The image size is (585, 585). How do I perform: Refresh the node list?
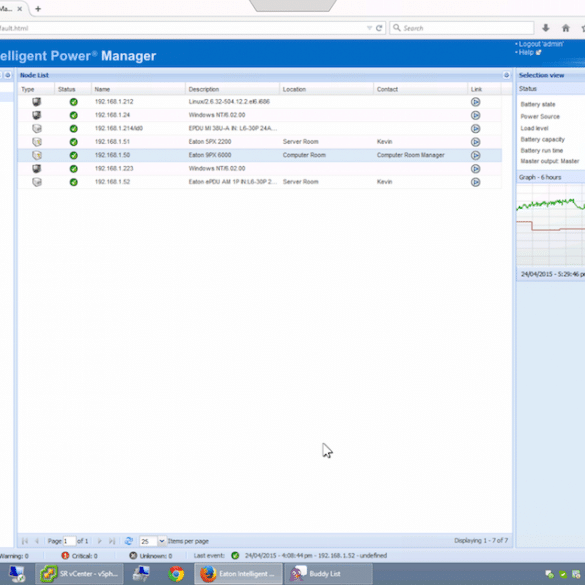coord(129,541)
